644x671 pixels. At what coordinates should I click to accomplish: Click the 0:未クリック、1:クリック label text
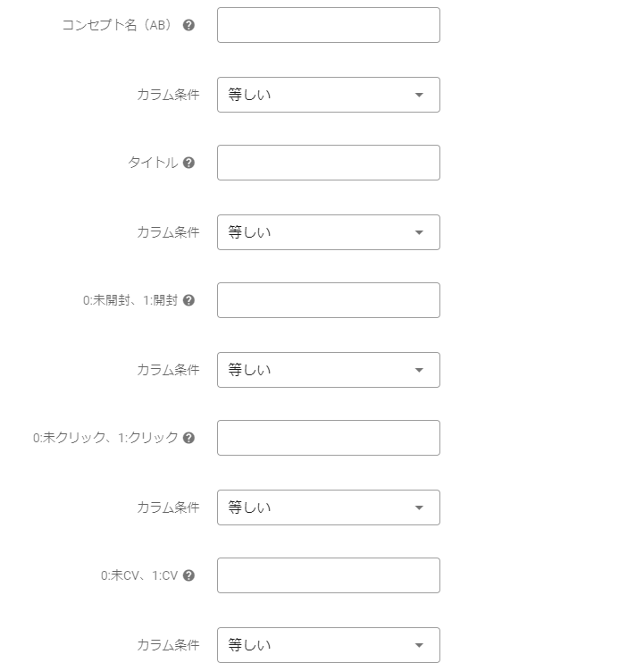pyautogui.click(x=105, y=438)
